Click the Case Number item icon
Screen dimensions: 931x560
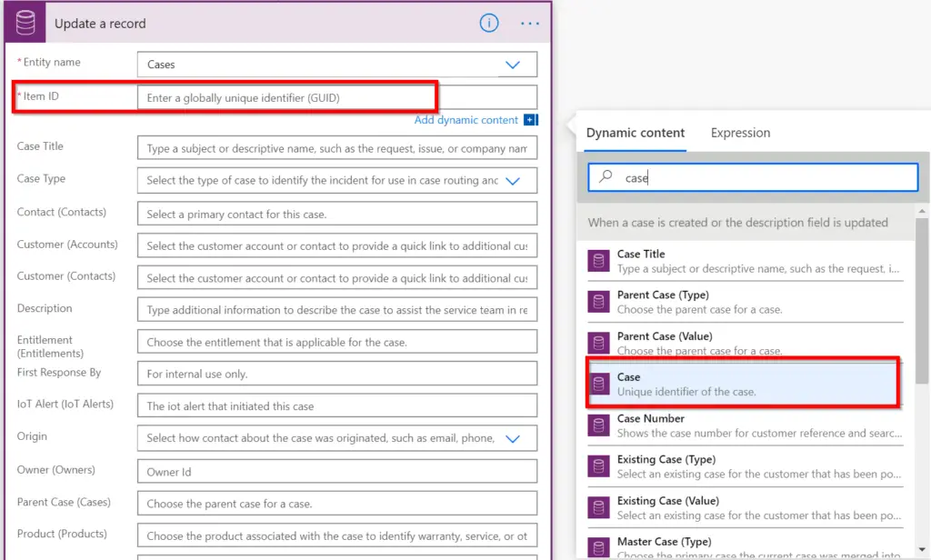point(598,425)
